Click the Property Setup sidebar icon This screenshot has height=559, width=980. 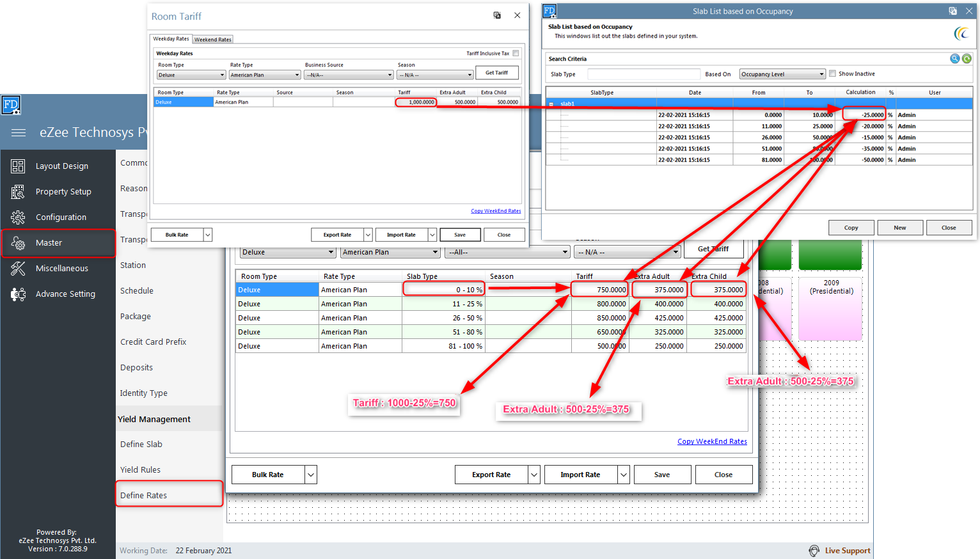pos(18,192)
